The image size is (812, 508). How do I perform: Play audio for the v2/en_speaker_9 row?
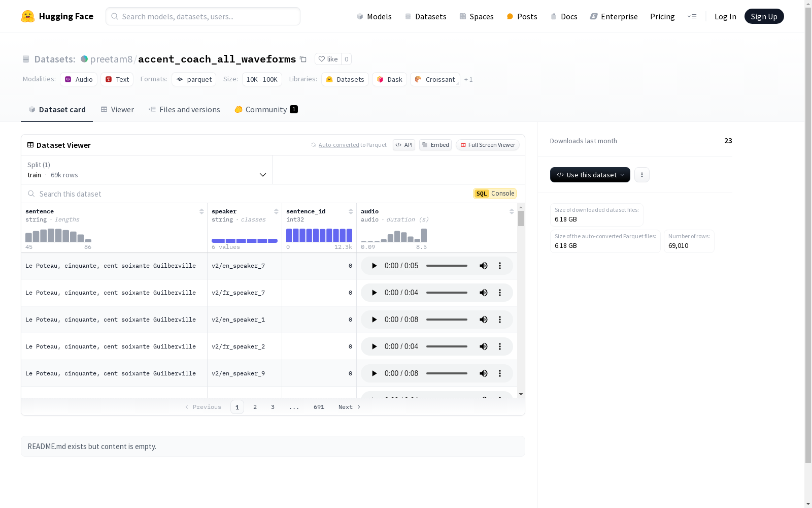tap(374, 373)
